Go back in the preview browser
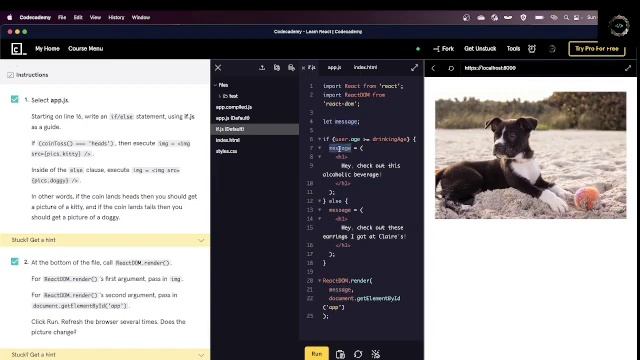Viewport: 640px width, 360px height. [x=433, y=68]
